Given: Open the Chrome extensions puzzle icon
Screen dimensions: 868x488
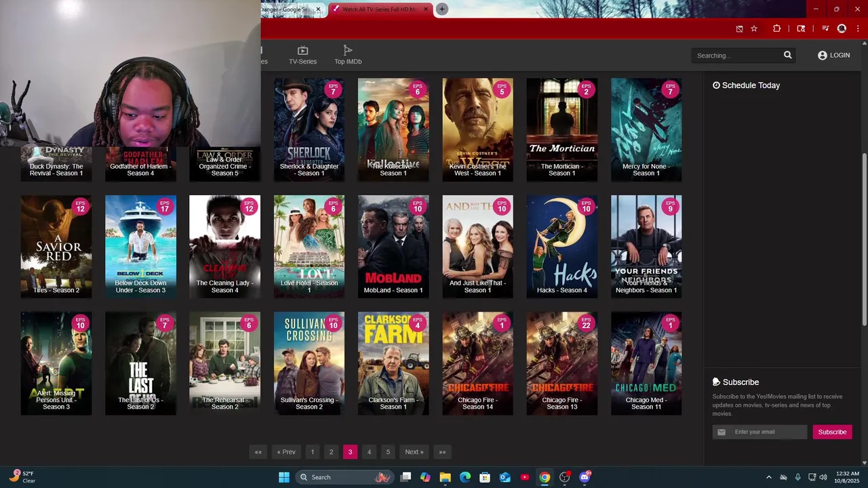Looking at the screenshot, I should point(777,28).
